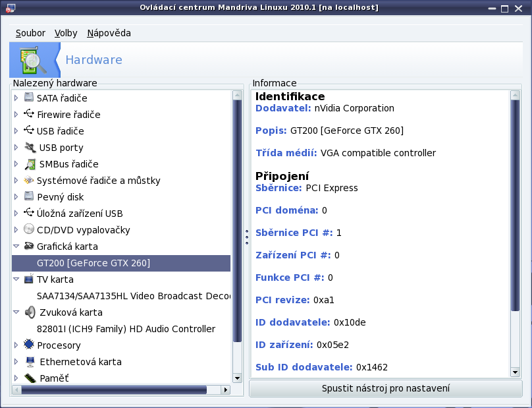
Task: Click the USB porty connector icon
Action: tap(30, 147)
